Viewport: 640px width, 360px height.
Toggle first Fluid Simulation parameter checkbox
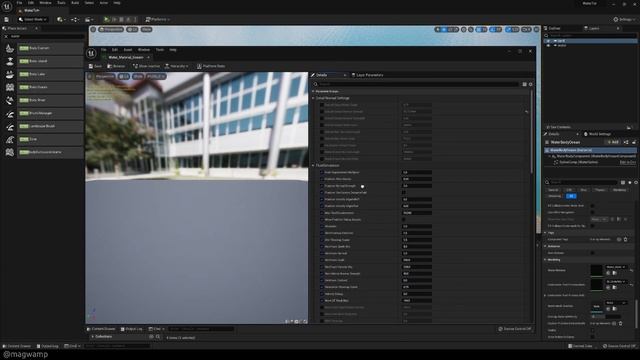[322, 172]
